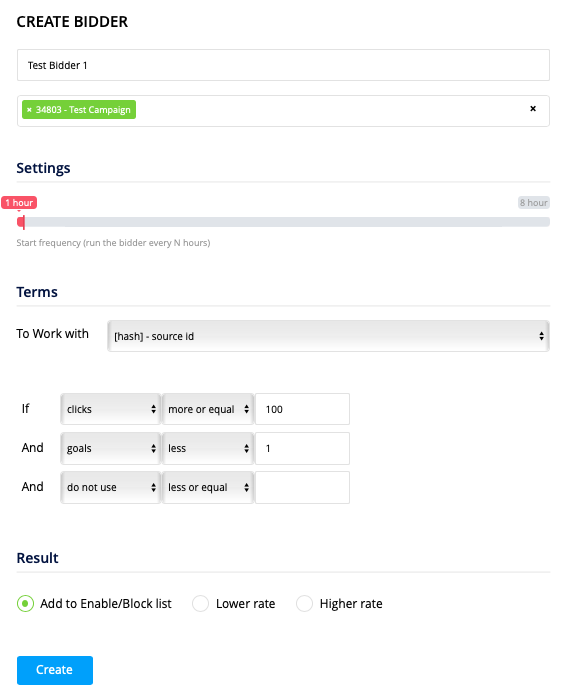
Task: Clear all campaigns with the x icon
Action: [533, 108]
